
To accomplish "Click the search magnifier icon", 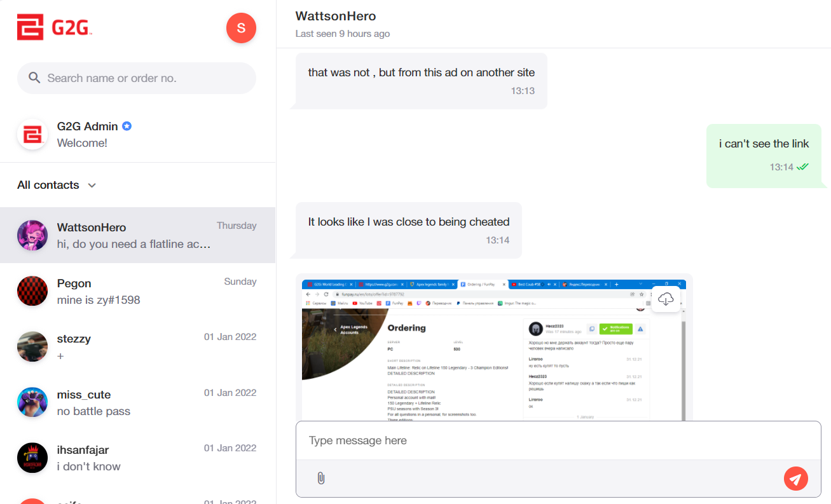I will click(x=35, y=78).
